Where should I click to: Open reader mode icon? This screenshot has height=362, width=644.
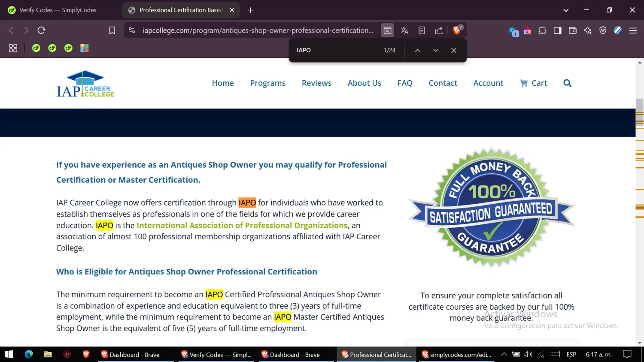(x=422, y=30)
